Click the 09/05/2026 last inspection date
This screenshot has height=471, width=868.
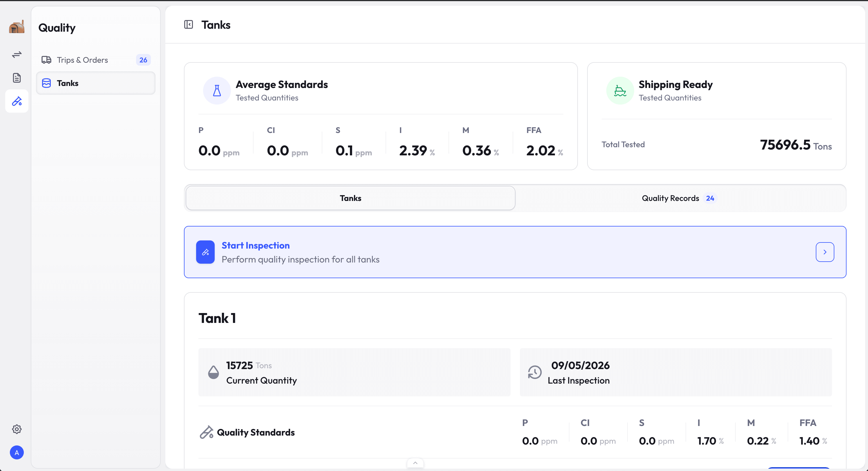(581, 365)
